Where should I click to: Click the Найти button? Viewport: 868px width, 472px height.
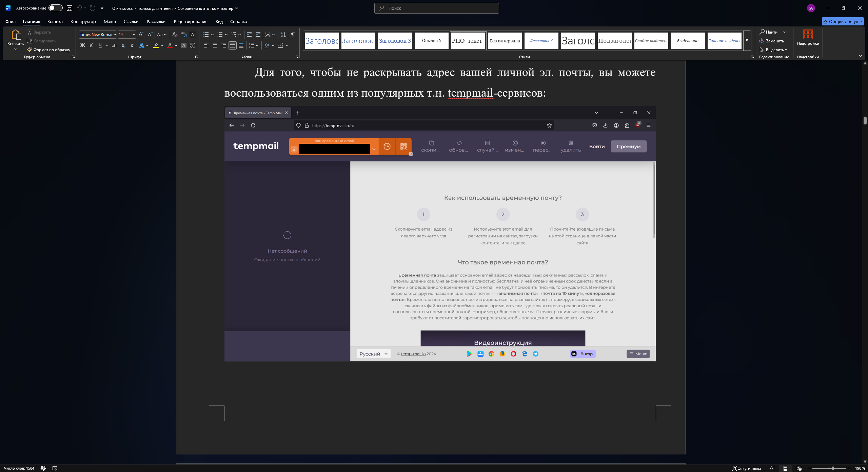(769, 32)
